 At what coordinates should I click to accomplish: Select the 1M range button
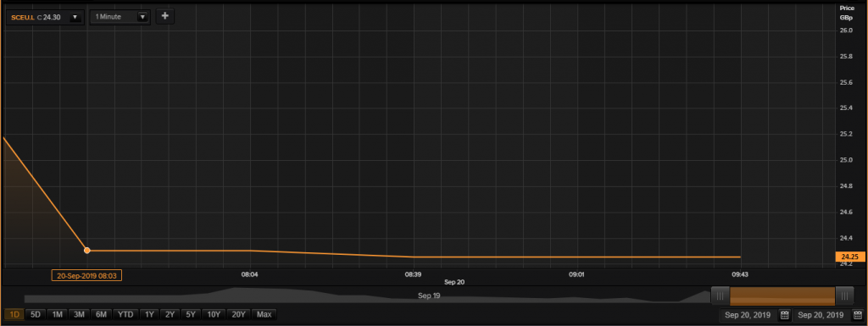tap(57, 314)
